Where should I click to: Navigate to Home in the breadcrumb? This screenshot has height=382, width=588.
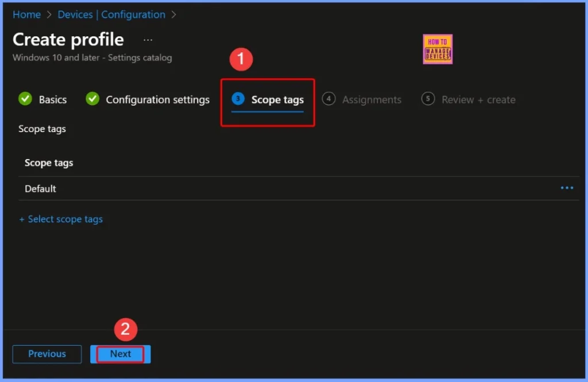point(26,15)
